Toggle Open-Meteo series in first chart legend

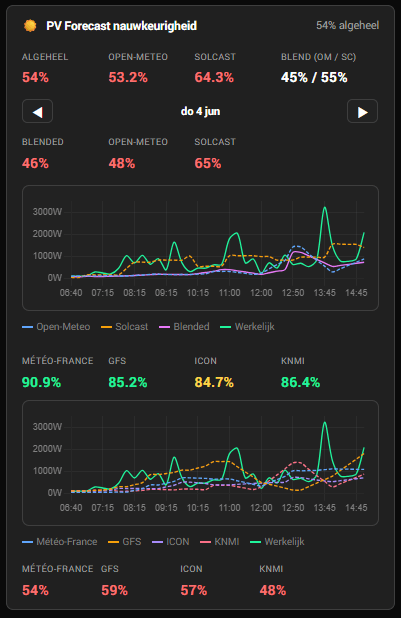(x=56, y=327)
